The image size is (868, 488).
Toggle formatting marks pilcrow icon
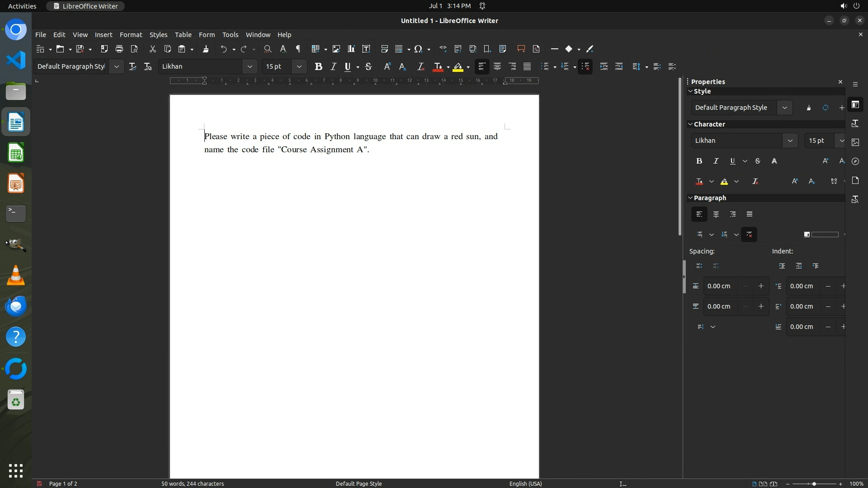point(298,49)
